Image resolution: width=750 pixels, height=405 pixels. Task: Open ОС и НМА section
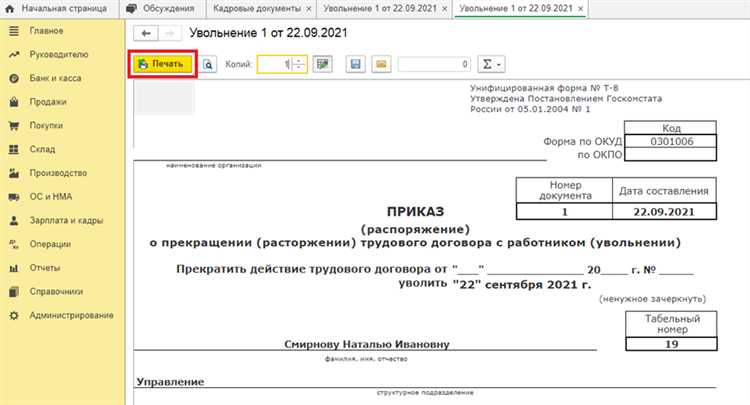pos(51,197)
